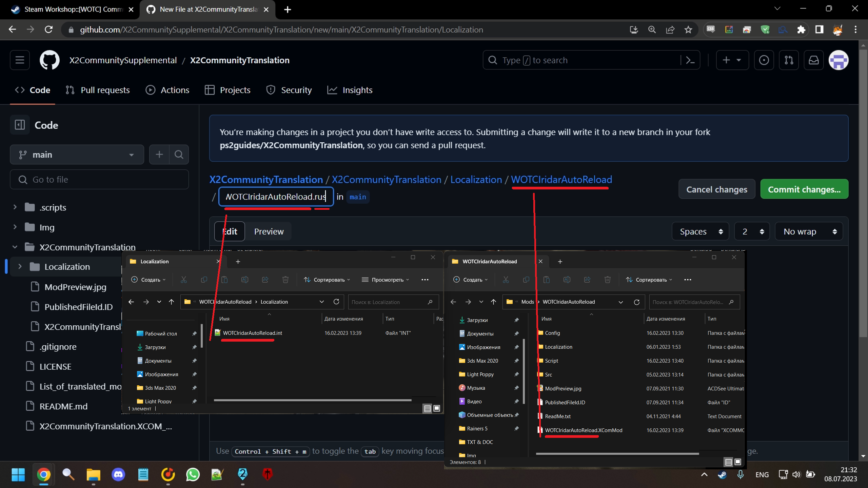Click the Commit changes button
The image size is (868, 488).
(804, 189)
